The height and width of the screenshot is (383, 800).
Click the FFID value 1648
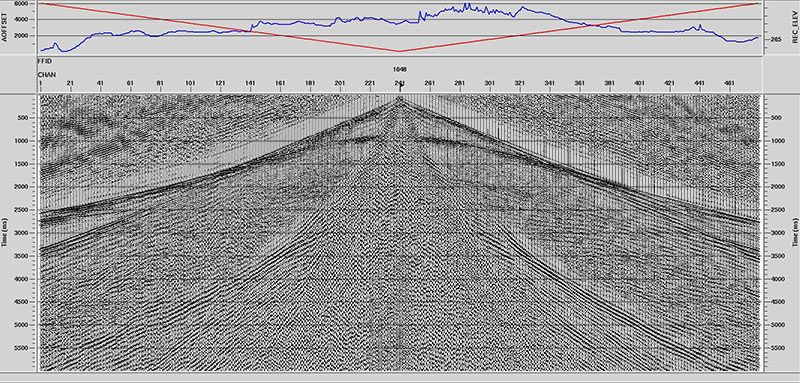point(399,69)
